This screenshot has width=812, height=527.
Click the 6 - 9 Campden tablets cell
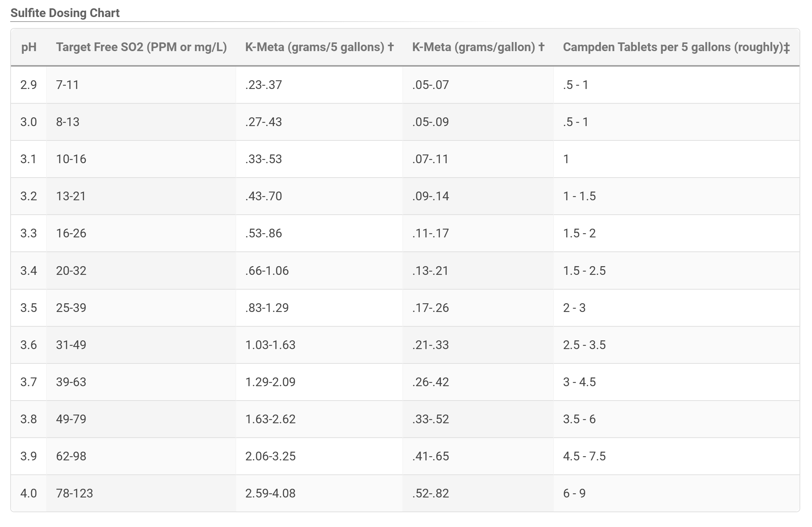coord(676,493)
